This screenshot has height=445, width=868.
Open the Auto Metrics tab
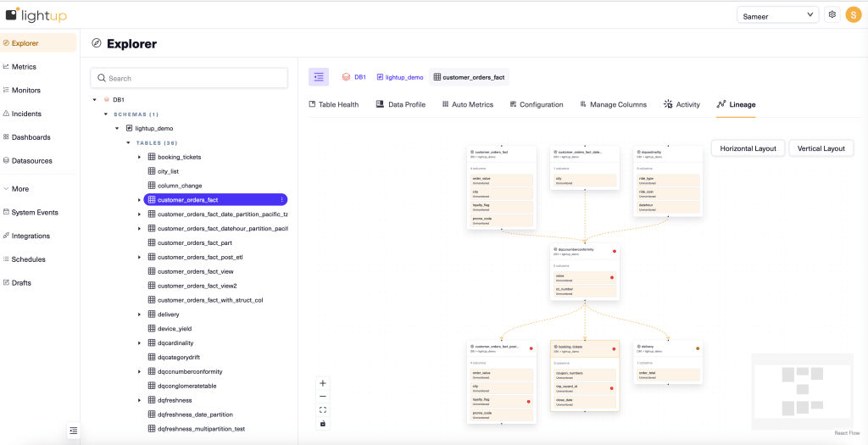(467, 104)
